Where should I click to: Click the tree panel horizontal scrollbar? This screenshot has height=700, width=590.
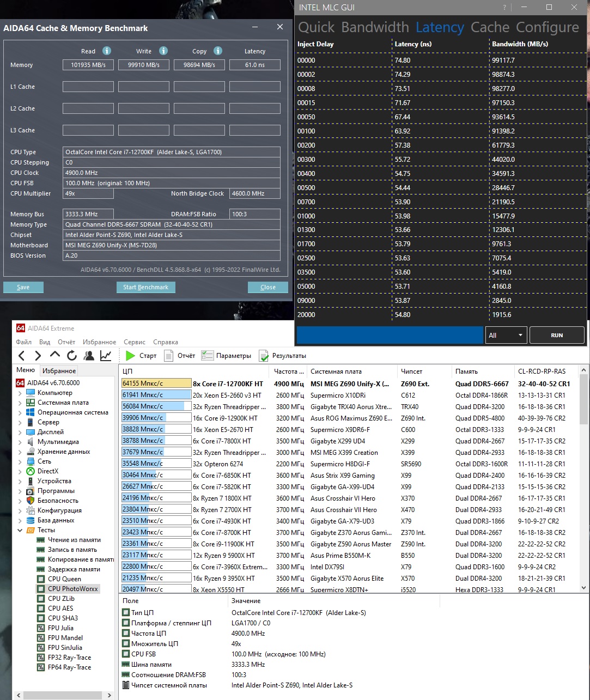63,695
